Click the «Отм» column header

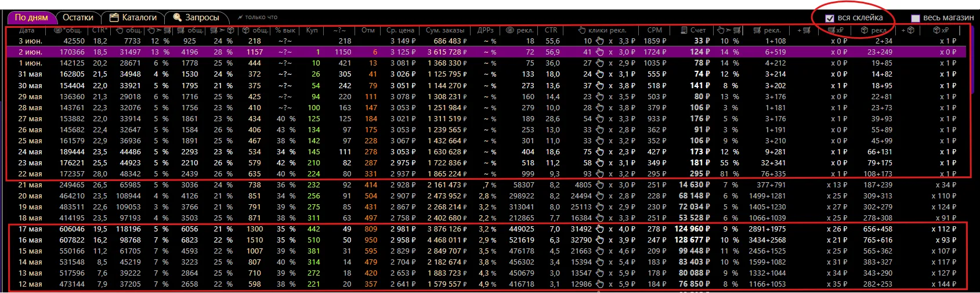coord(368,30)
